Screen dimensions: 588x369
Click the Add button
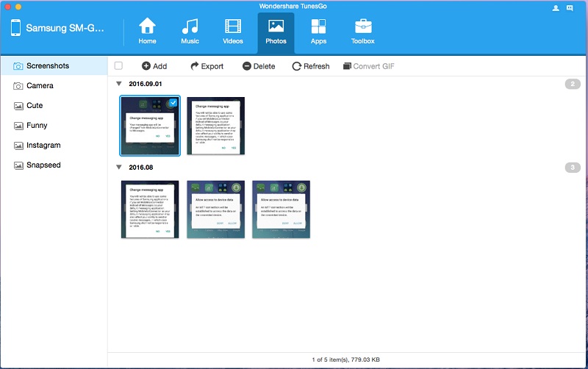coord(154,66)
